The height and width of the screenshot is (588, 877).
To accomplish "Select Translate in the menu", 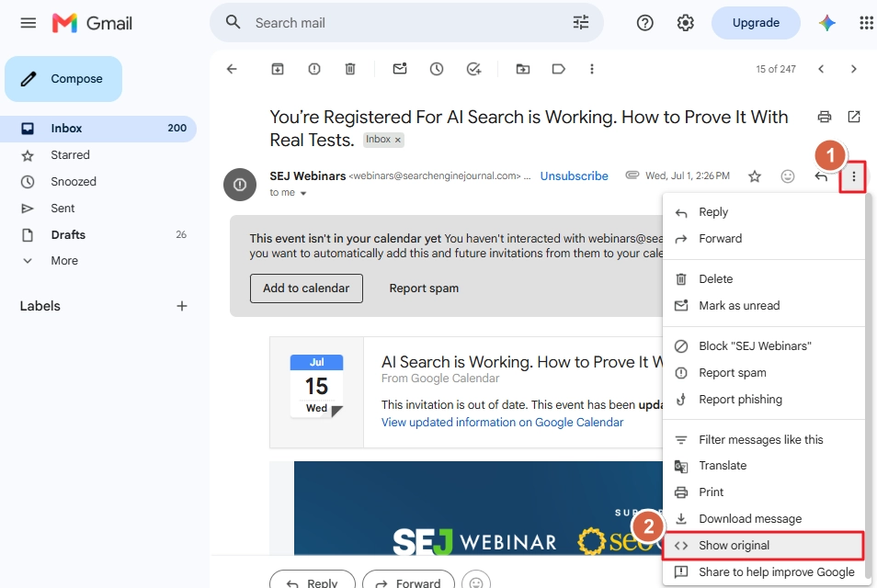I will 763,466.
